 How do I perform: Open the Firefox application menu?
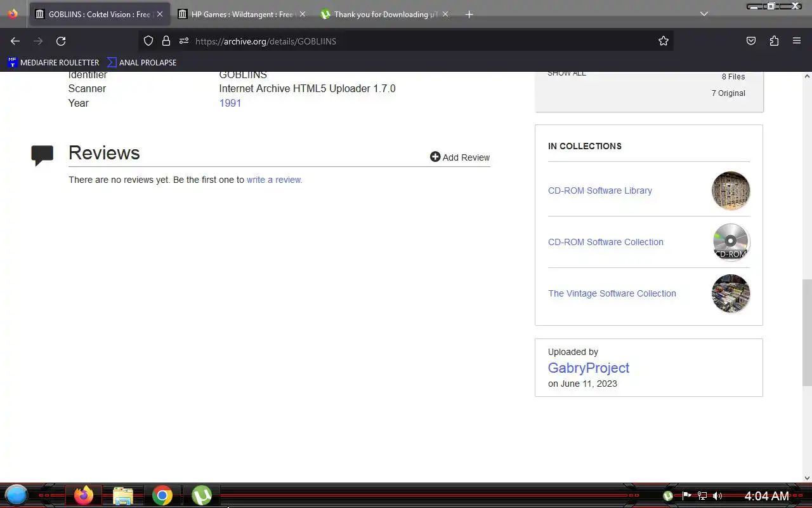[797, 41]
